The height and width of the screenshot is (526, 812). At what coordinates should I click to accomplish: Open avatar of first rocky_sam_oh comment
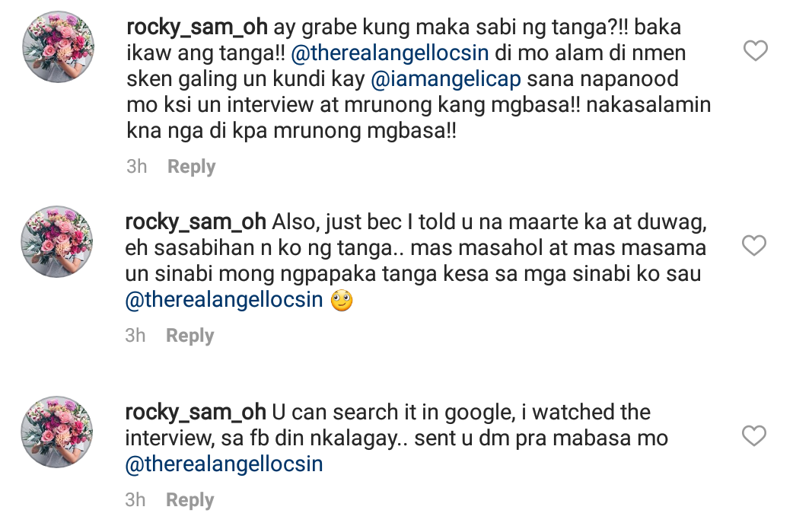(x=59, y=47)
